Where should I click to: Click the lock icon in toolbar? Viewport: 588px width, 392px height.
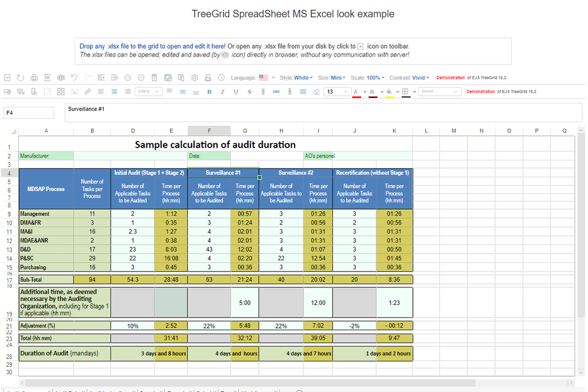point(208,78)
